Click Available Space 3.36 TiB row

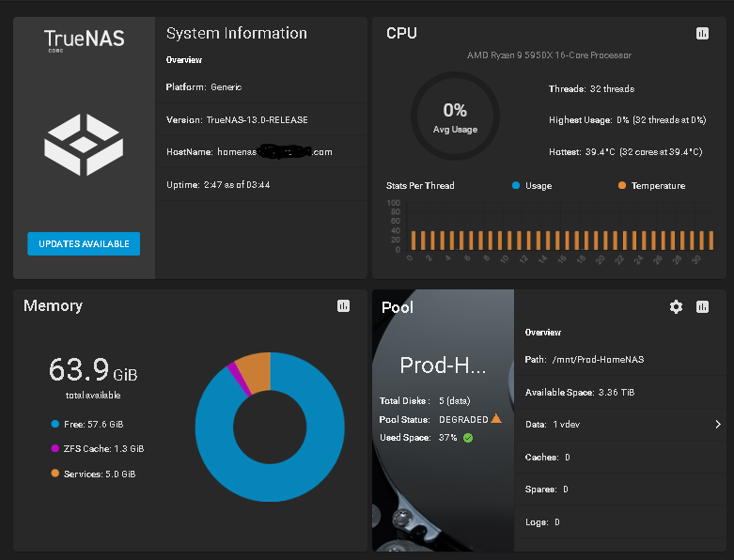pyautogui.click(x=620, y=392)
